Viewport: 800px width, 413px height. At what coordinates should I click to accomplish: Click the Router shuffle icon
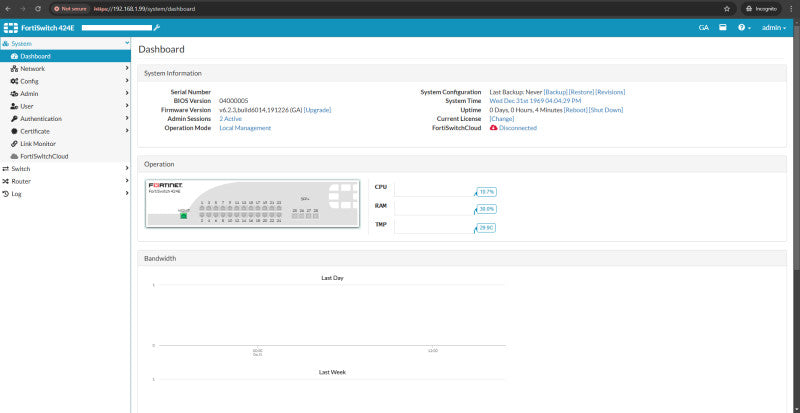click(x=6, y=181)
